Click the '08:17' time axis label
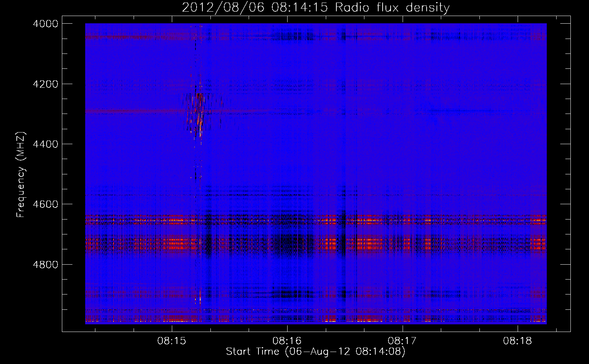589x364 pixels. coord(402,341)
